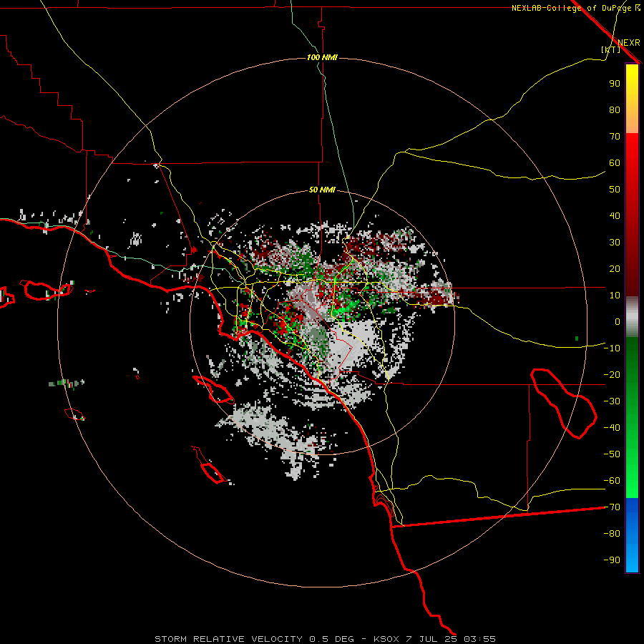Select the "KSOX" radar site identifier
The height and width of the screenshot is (644, 644).
click(x=386, y=639)
